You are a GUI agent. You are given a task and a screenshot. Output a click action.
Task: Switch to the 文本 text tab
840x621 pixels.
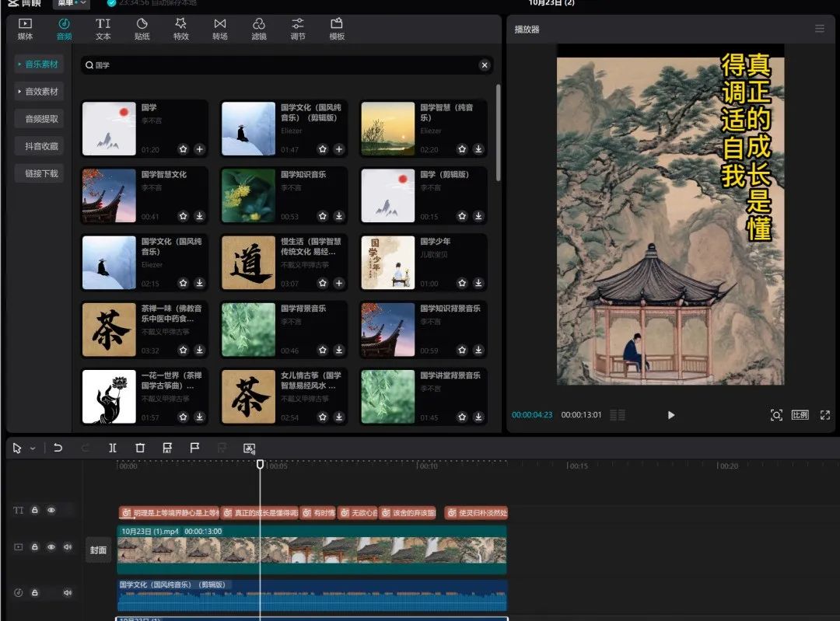[103, 29]
